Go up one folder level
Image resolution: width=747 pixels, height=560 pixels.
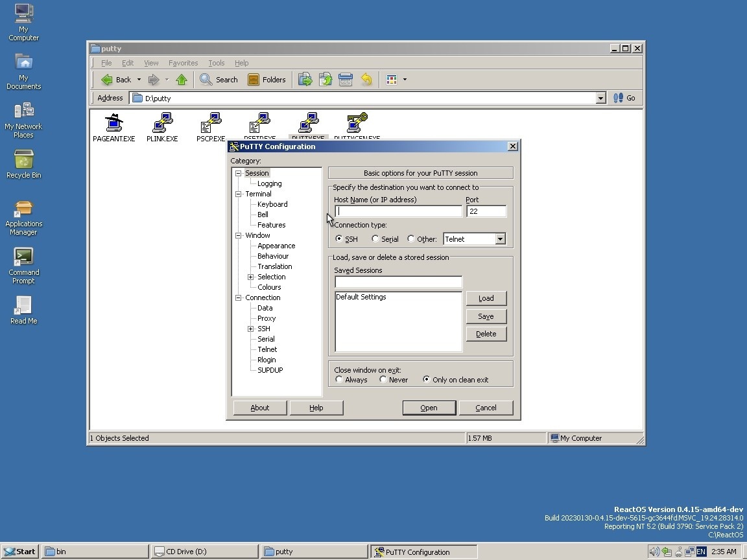coord(182,80)
